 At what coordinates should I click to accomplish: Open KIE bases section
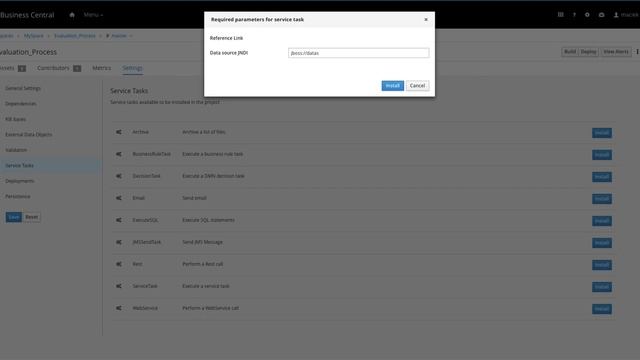tap(16, 119)
